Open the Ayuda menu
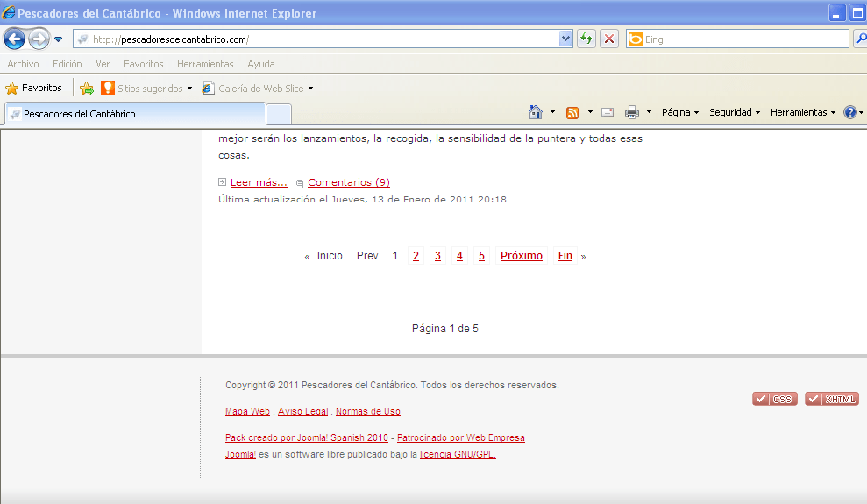Image resolution: width=867 pixels, height=504 pixels. click(x=261, y=64)
